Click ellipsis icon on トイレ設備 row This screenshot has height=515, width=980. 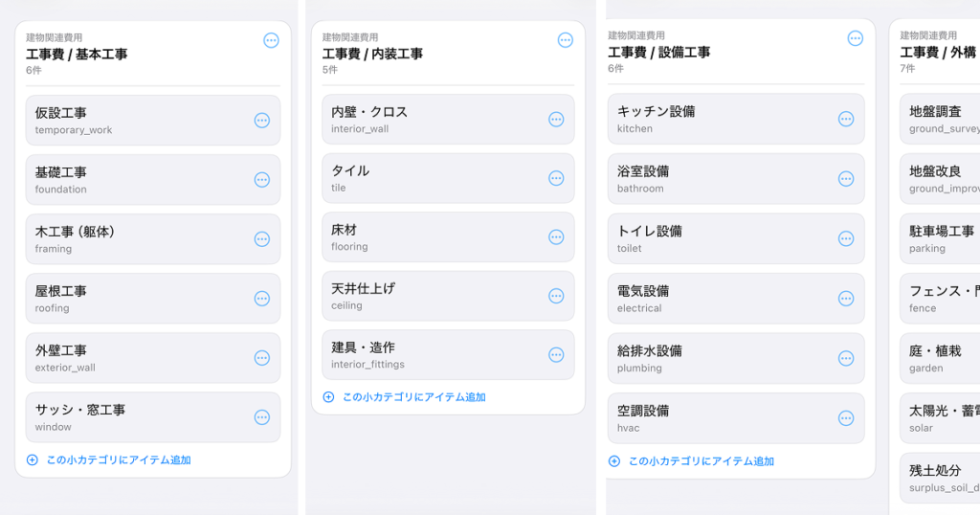(846, 238)
